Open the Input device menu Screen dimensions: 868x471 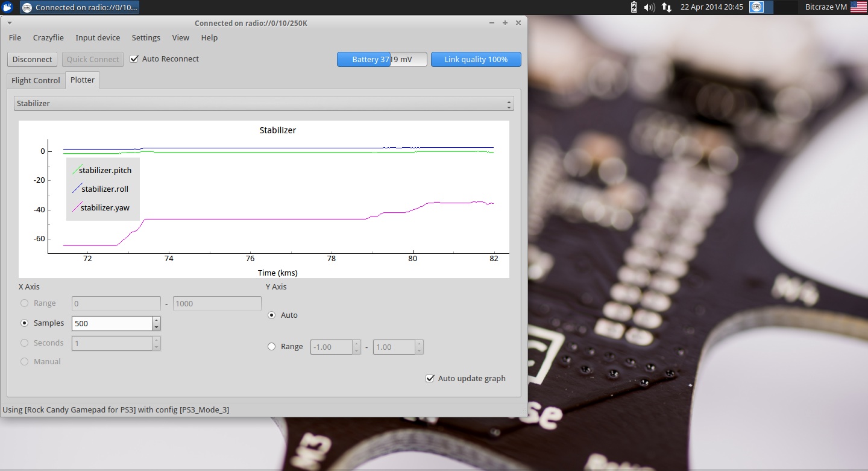(98, 37)
